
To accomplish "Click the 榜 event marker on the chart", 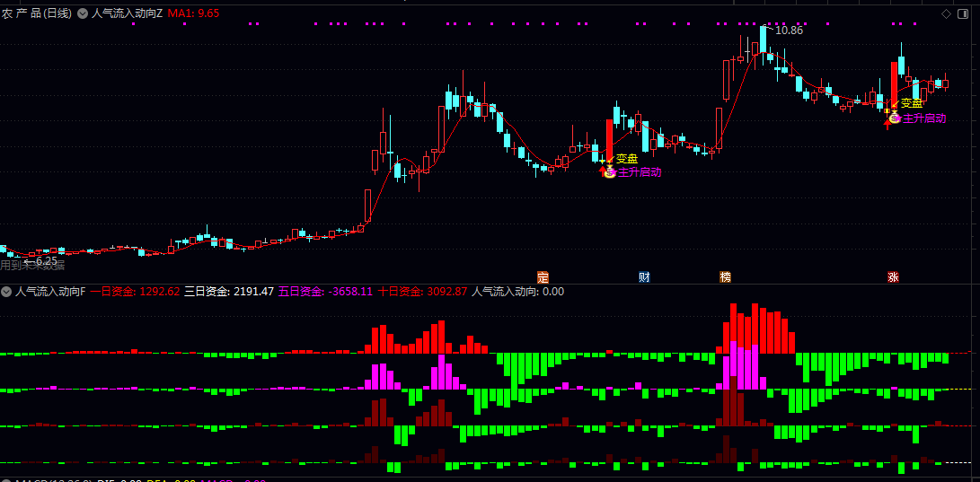I will (725, 277).
